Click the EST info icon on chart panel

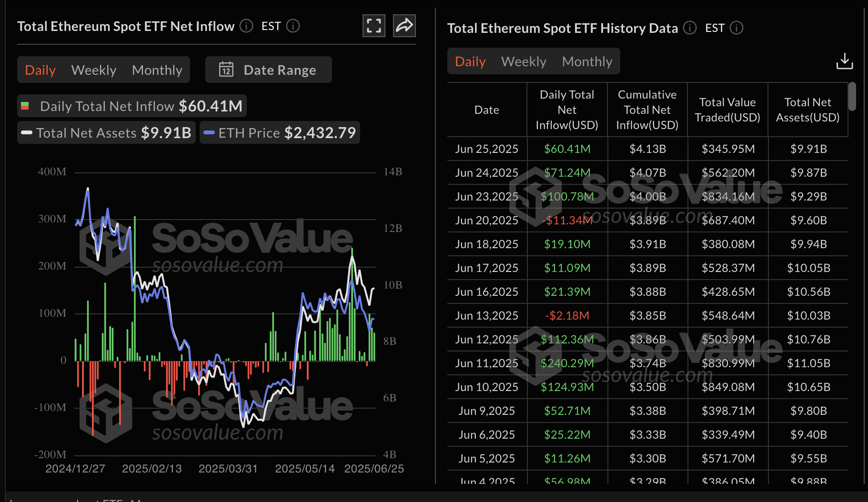pyautogui.click(x=293, y=26)
